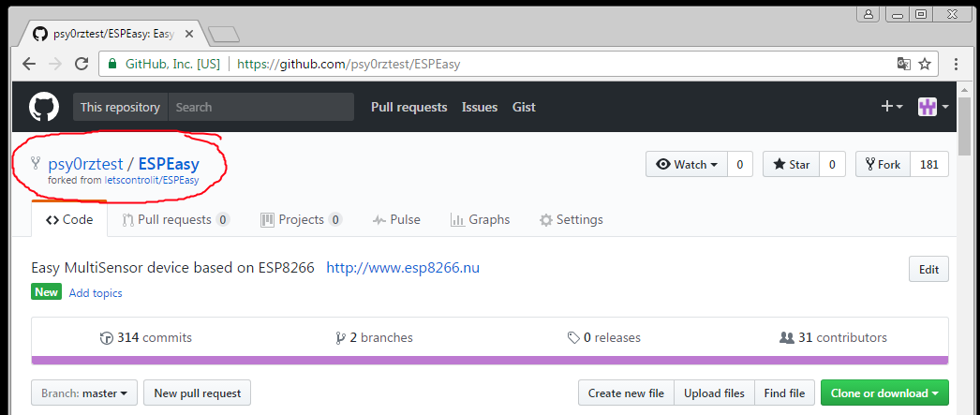Click the fork count 181
Viewport: 980px width, 415px height.
coord(929,164)
